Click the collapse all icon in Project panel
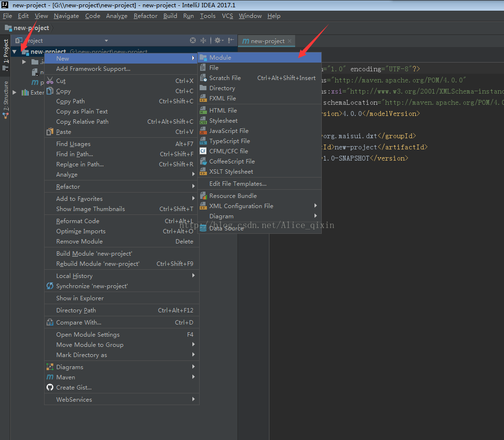504x440 pixels. (x=203, y=40)
